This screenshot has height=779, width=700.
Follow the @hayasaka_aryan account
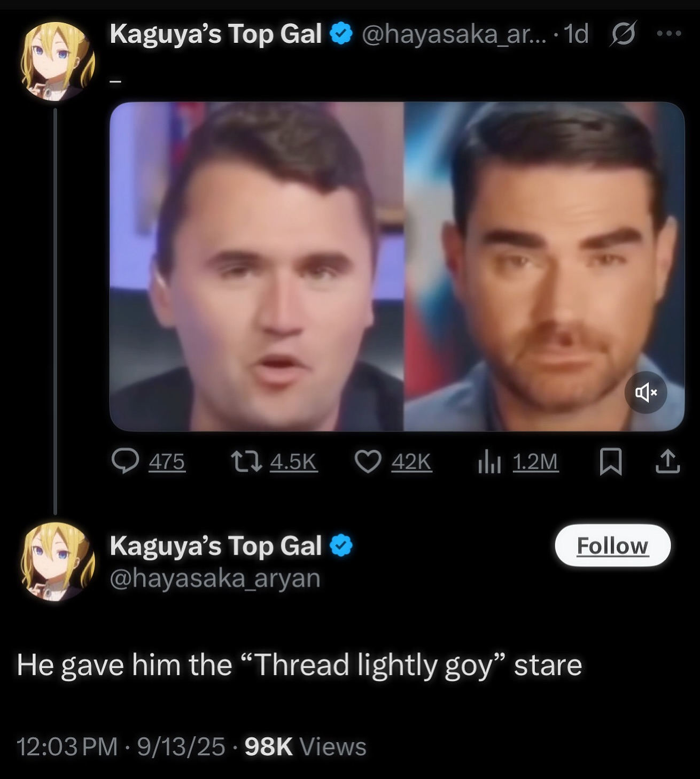(x=612, y=545)
